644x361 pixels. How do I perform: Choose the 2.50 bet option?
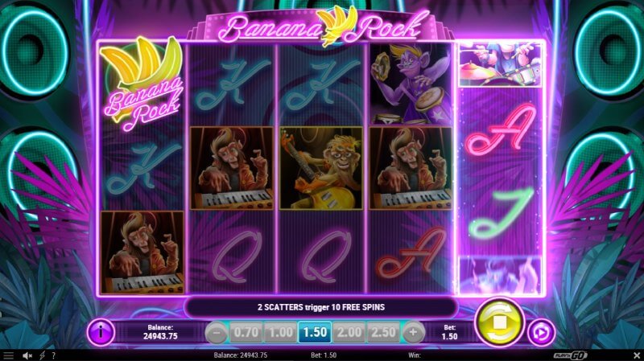point(383,332)
